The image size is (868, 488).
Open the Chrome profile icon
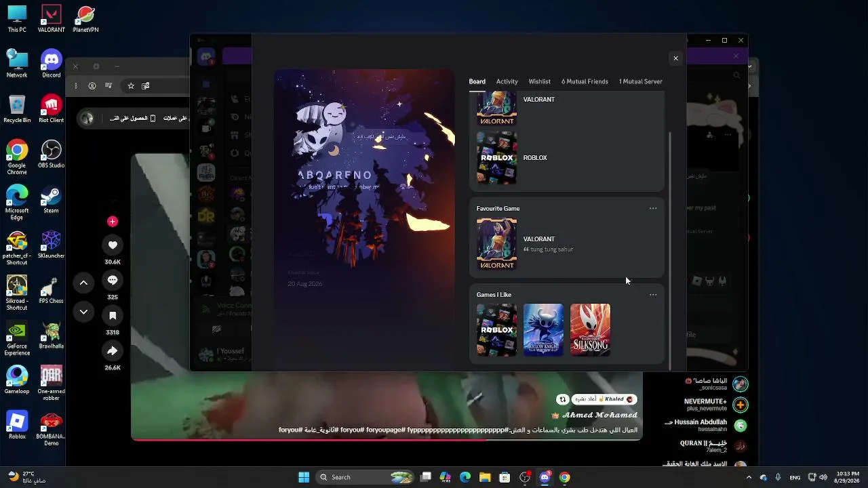point(92,85)
